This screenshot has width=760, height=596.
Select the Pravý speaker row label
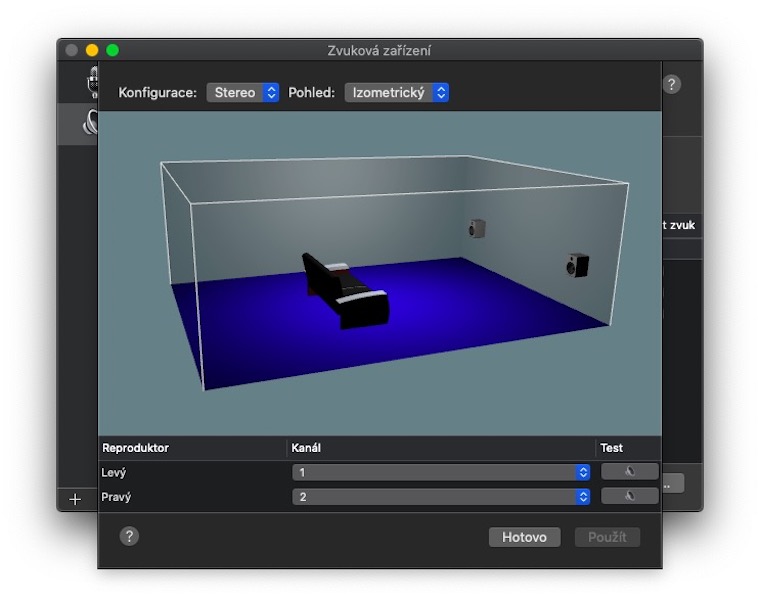[x=116, y=497]
